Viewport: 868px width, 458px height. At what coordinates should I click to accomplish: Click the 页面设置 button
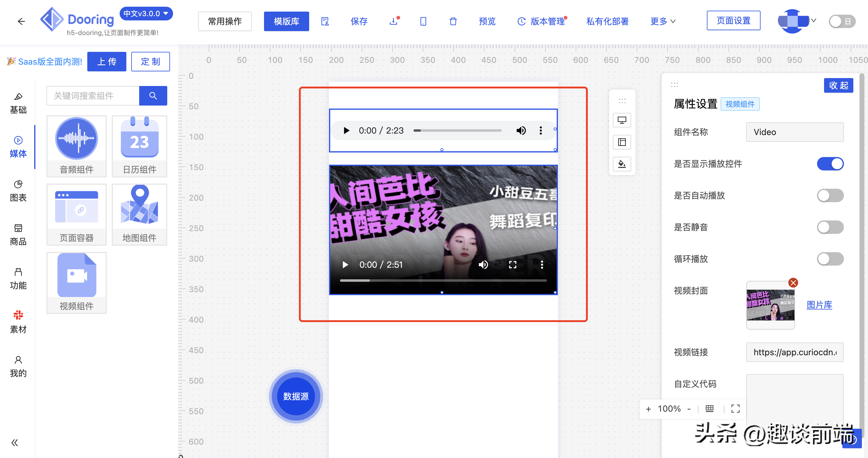pyautogui.click(x=733, y=21)
